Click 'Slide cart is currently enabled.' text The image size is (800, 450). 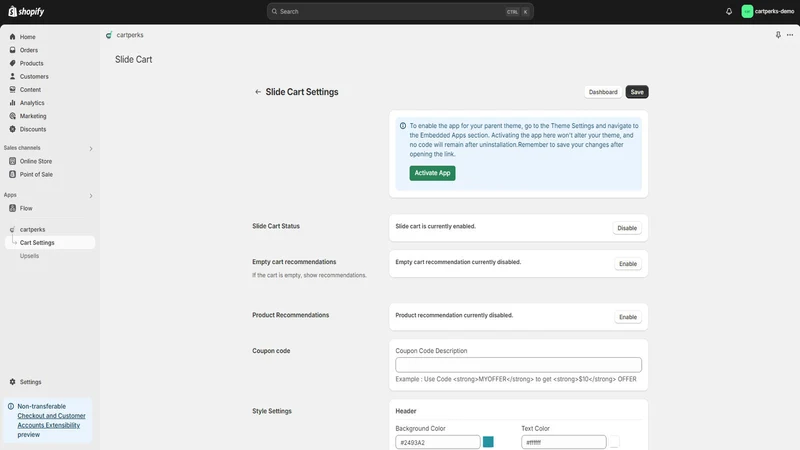(435, 227)
